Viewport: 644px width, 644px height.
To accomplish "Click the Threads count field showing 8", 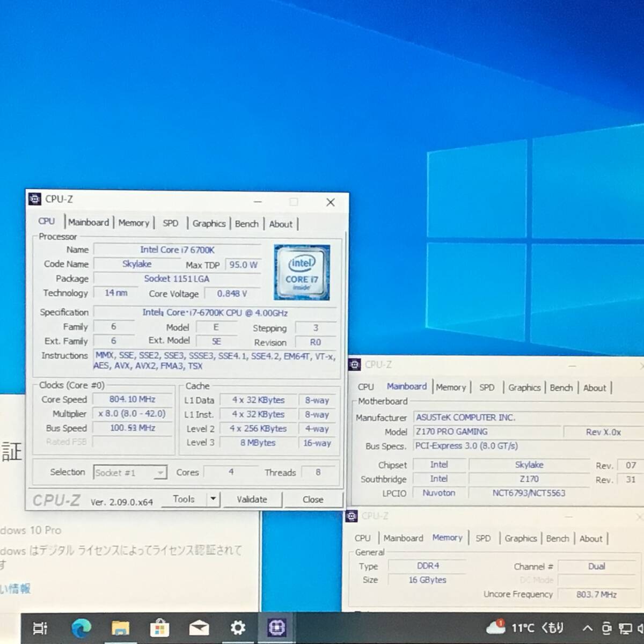I will (x=318, y=473).
